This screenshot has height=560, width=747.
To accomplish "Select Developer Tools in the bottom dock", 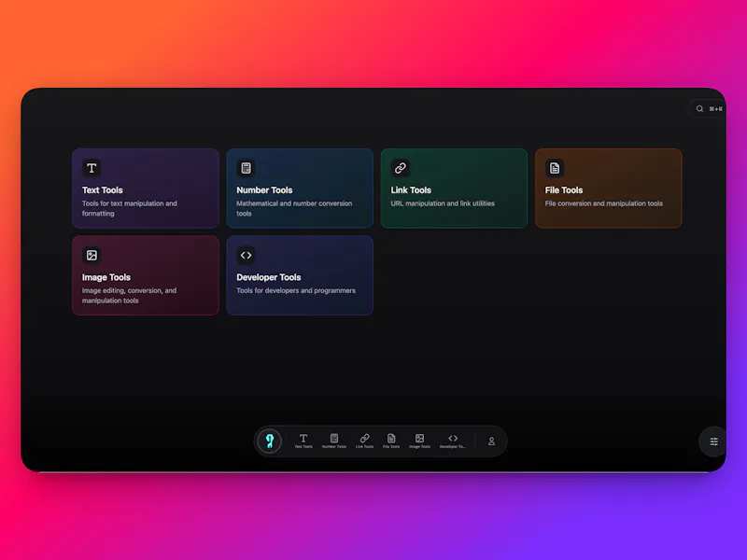I will (x=453, y=441).
